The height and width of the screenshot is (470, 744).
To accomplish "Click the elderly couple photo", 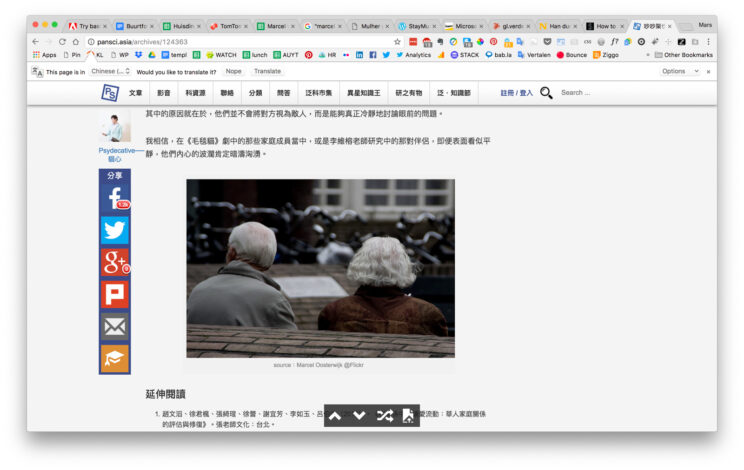I will tap(320, 268).
